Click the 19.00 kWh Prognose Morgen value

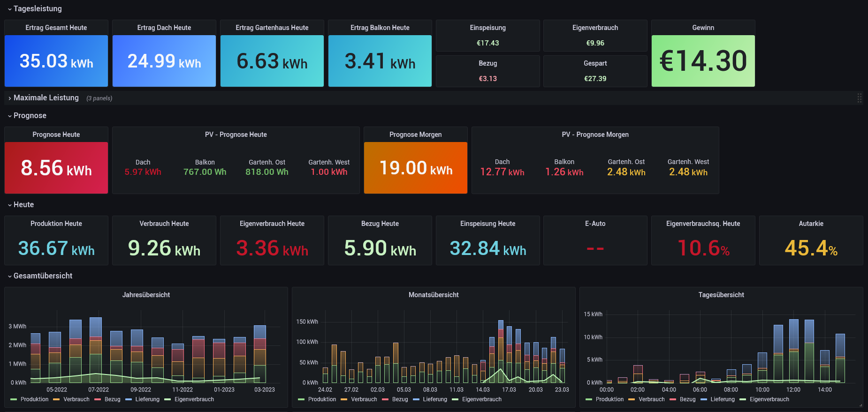[x=416, y=168]
